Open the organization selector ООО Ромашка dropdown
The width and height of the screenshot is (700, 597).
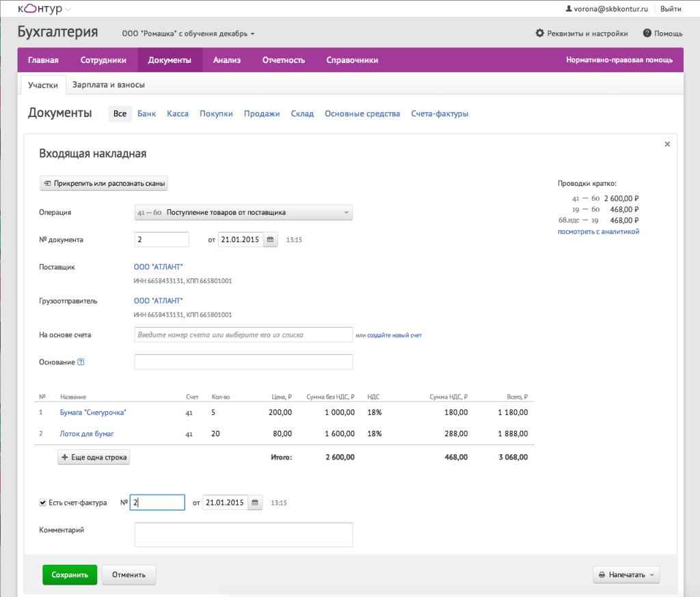pos(188,34)
